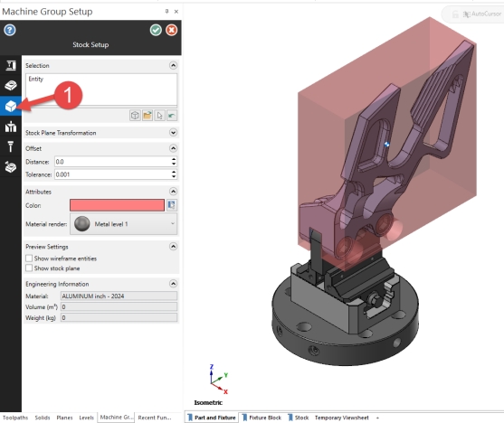Image resolution: width=504 pixels, height=423 pixels.
Task: Adjust the Distance spinner arrows
Action: pyautogui.click(x=174, y=162)
